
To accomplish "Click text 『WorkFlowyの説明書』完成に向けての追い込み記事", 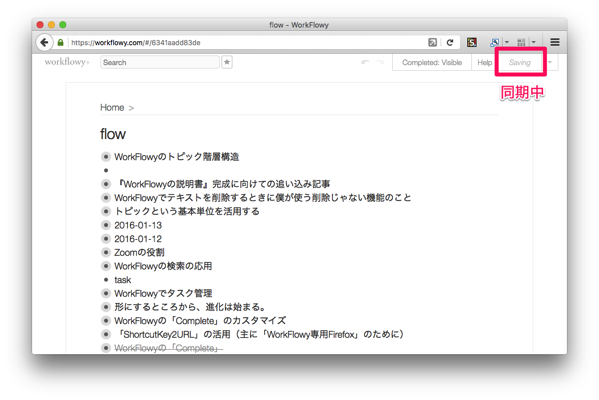I will pyautogui.click(x=222, y=184).
